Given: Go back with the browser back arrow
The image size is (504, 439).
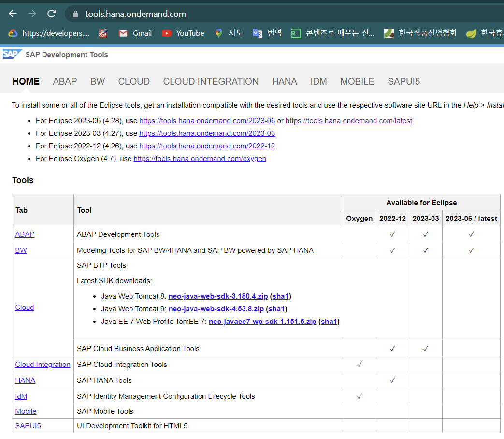Looking at the screenshot, I should tap(13, 14).
